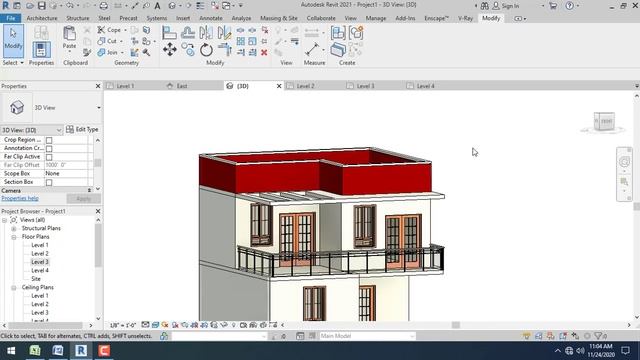Click the Edit Type button
Screen dimensions: 640x360
point(82,129)
